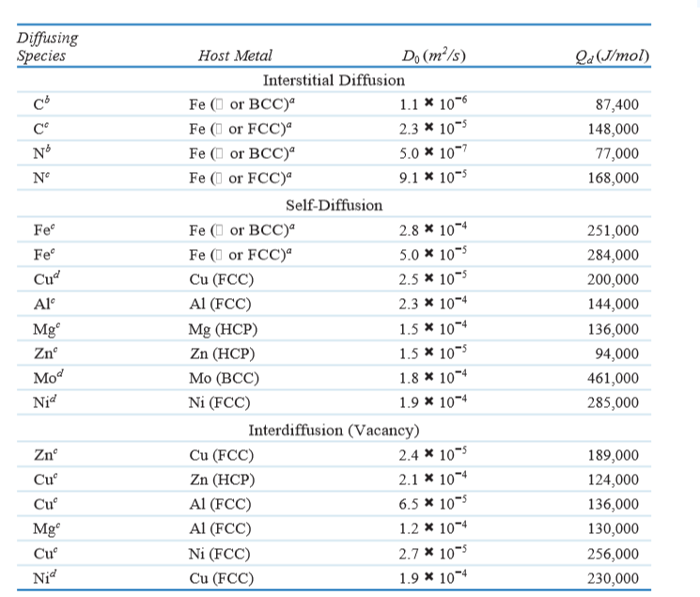The image size is (700, 597).
Task: Click the Mg (HCP) host metal entry
Action: click(x=223, y=330)
